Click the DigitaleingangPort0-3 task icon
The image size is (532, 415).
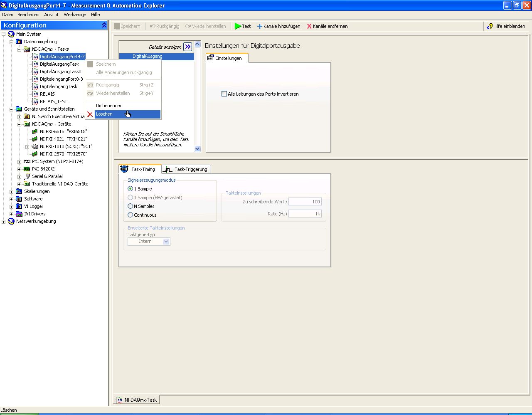[x=35, y=79]
